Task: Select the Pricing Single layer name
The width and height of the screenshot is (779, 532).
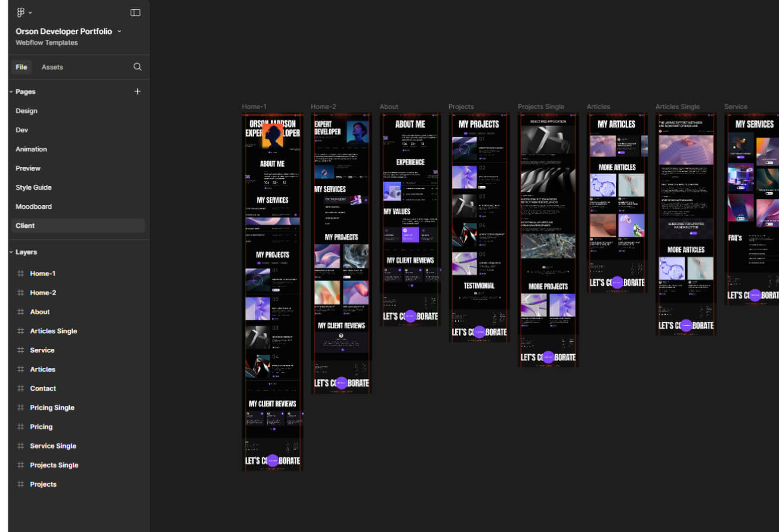Action: 52,407
